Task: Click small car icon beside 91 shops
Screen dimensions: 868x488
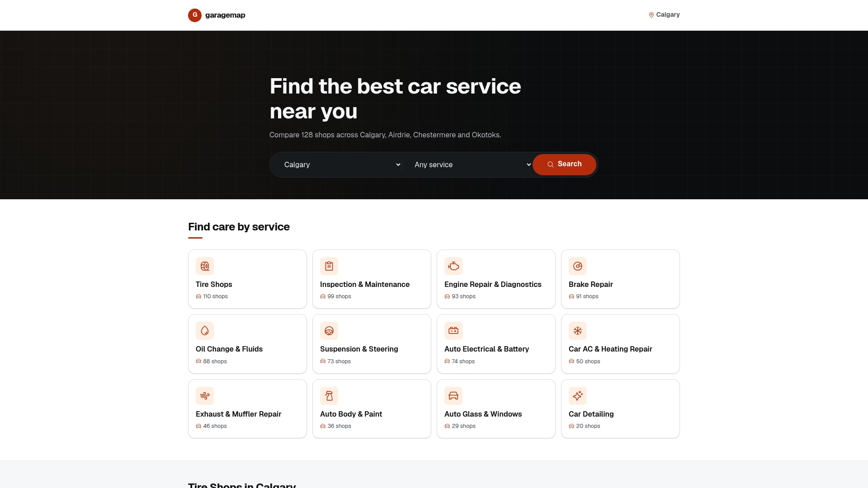Action: tap(571, 296)
